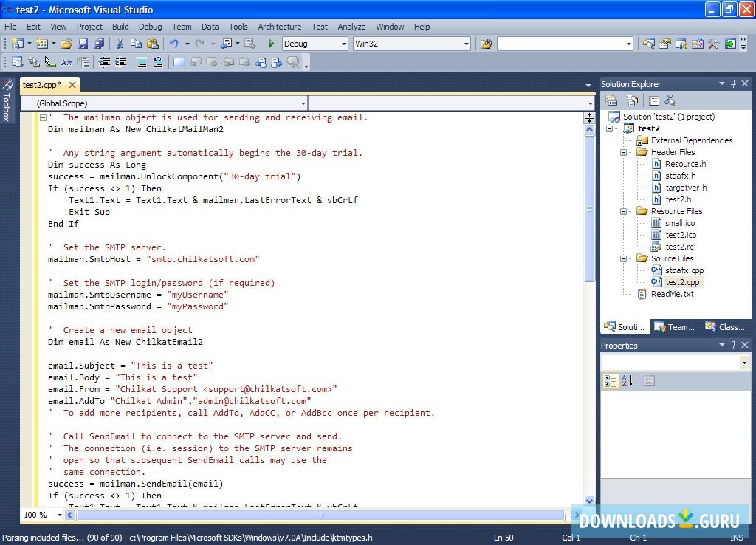The height and width of the screenshot is (545, 756).
Task: Uncomment the selected lines icon
Action: point(158,62)
